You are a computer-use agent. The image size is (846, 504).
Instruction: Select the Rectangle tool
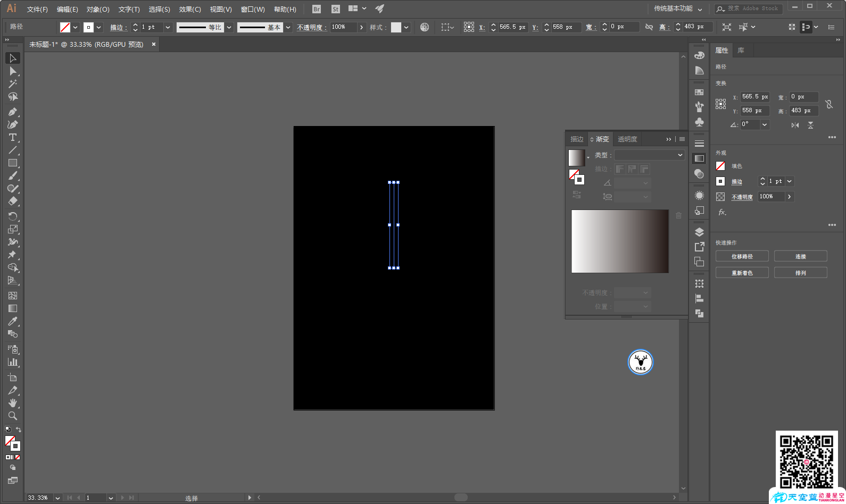pyautogui.click(x=13, y=163)
